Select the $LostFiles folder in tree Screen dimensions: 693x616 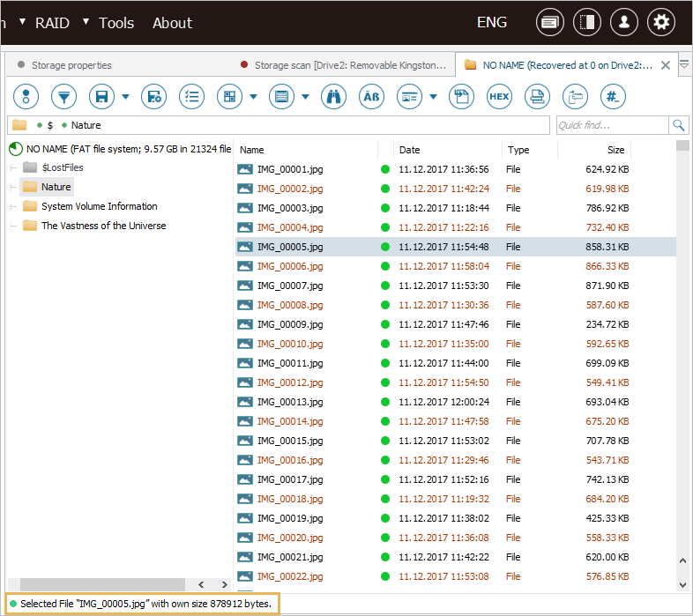[62, 167]
